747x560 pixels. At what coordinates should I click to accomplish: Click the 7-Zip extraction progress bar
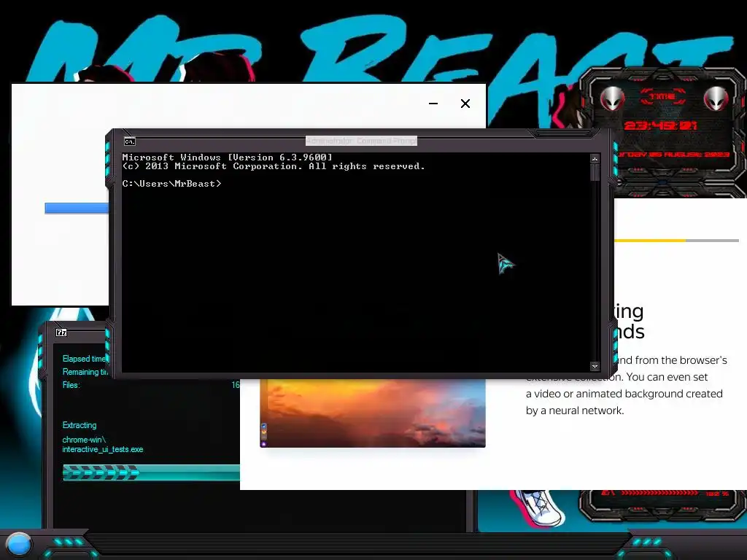[x=151, y=472]
